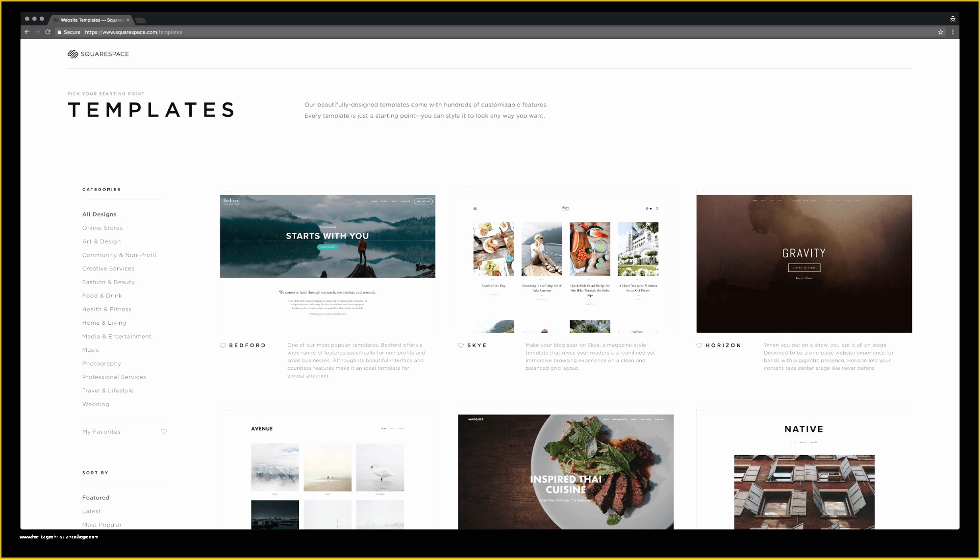Expand the Online Stores category
980x559 pixels.
[x=102, y=227]
